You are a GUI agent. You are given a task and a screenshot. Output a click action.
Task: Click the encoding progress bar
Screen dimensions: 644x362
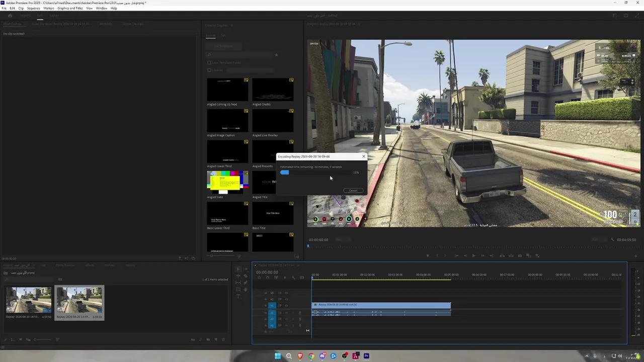click(x=316, y=172)
